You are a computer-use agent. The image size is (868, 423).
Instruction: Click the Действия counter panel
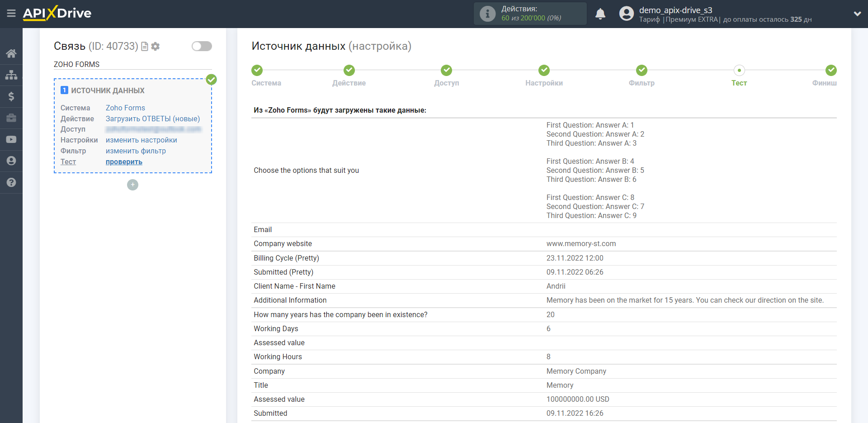(x=530, y=14)
